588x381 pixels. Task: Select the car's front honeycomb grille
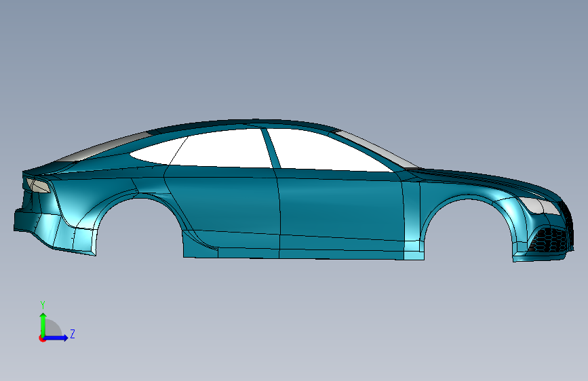(550, 239)
